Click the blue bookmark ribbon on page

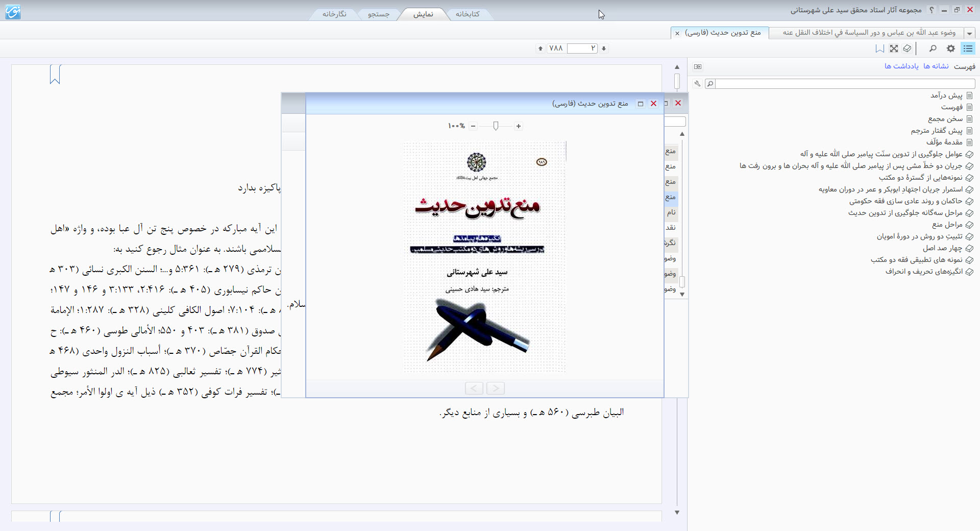click(x=55, y=75)
